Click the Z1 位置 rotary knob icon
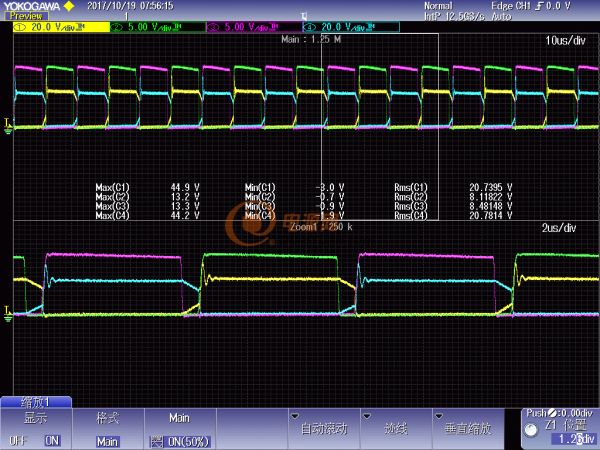This screenshot has height=450, width=600. [x=531, y=430]
